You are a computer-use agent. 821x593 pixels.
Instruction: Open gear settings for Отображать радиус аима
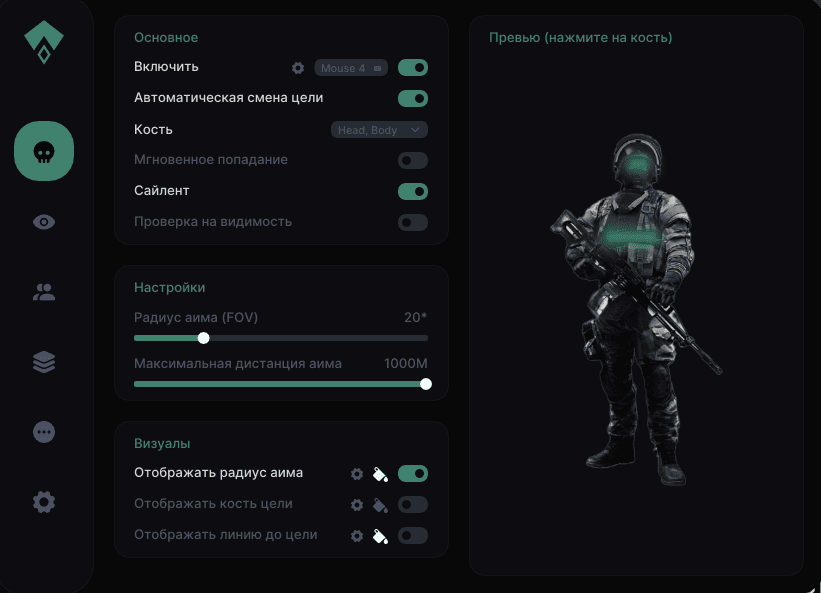[x=357, y=474]
